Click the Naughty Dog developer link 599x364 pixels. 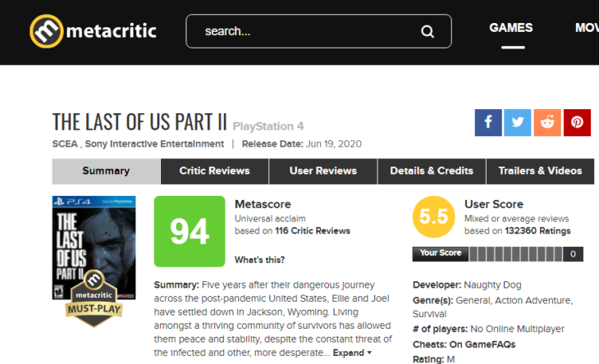[x=492, y=285]
